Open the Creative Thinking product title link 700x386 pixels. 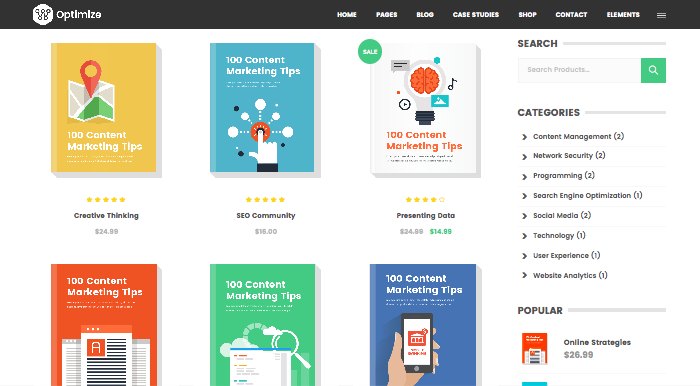click(106, 216)
